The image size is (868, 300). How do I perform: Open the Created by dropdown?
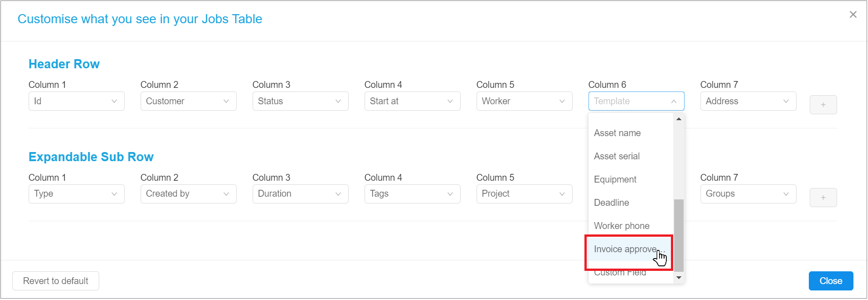pos(188,193)
